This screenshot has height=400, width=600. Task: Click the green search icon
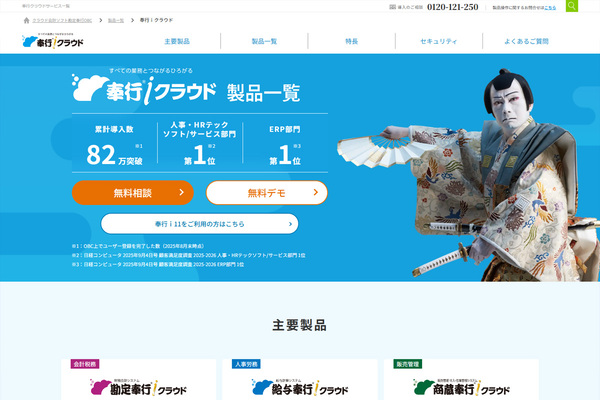tap(572, 6)
